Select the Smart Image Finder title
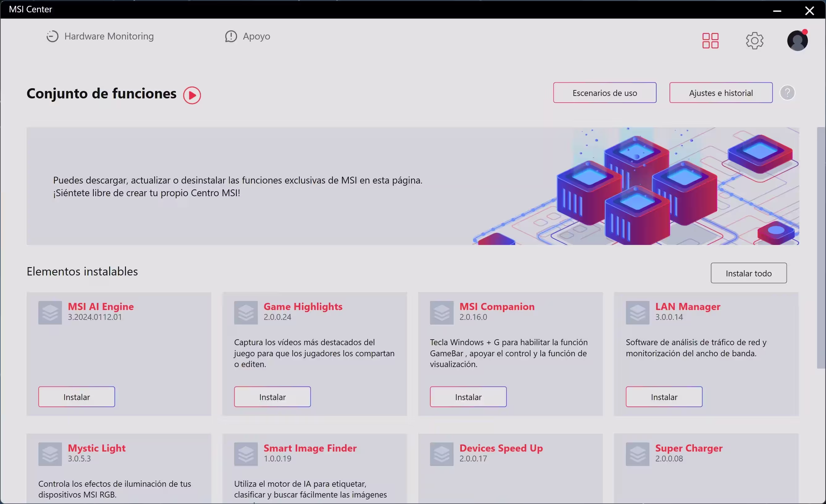 (310, 448)
